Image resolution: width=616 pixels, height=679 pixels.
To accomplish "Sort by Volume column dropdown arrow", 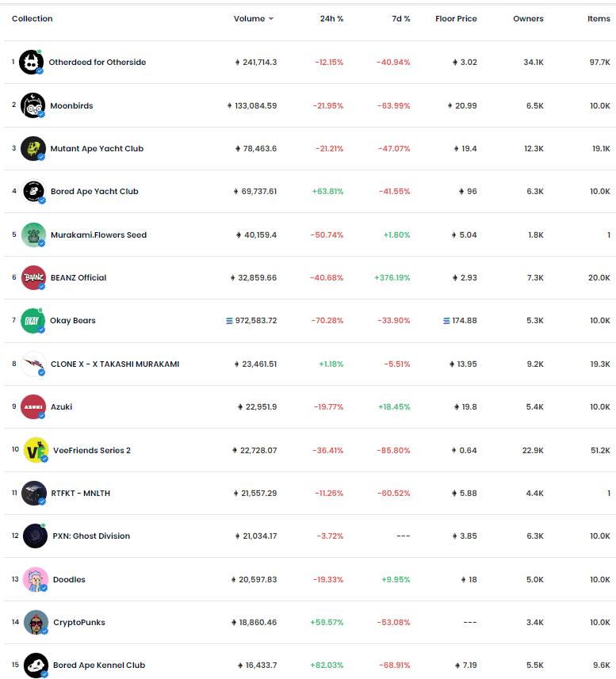I will (271, 19).
